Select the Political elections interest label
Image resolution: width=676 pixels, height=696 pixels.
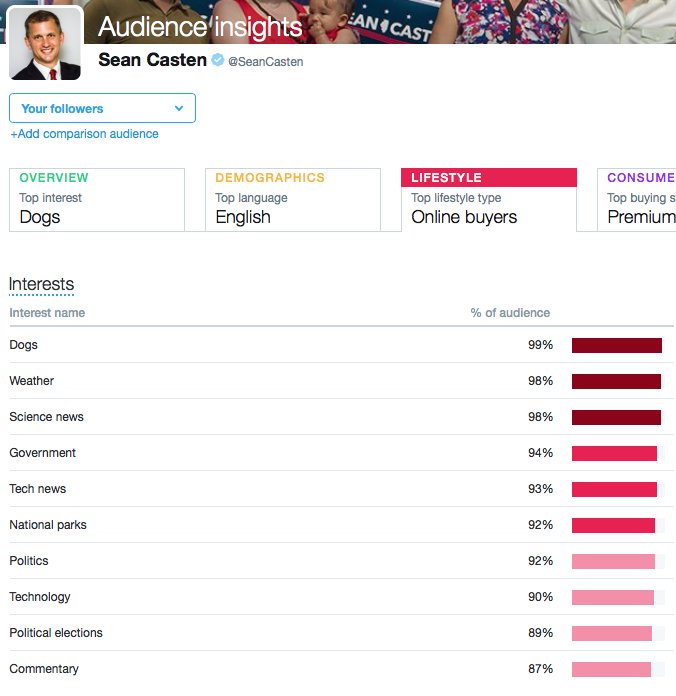56,633
